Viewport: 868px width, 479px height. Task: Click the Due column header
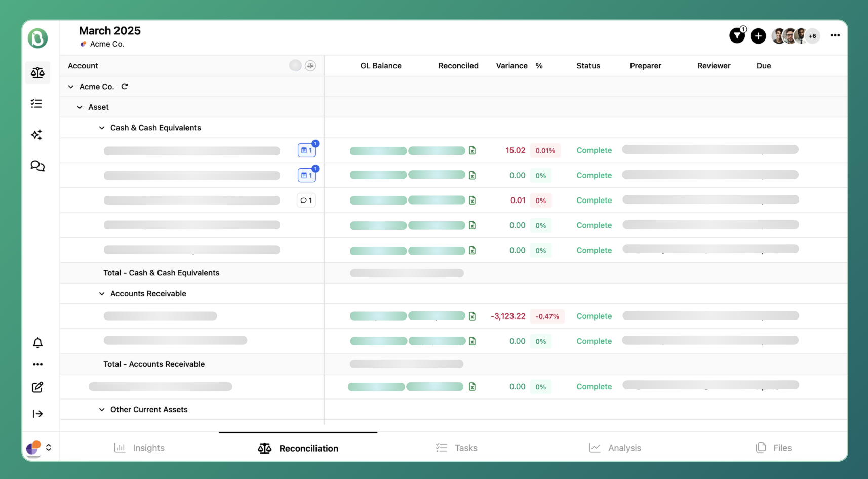tap(764, 66)
